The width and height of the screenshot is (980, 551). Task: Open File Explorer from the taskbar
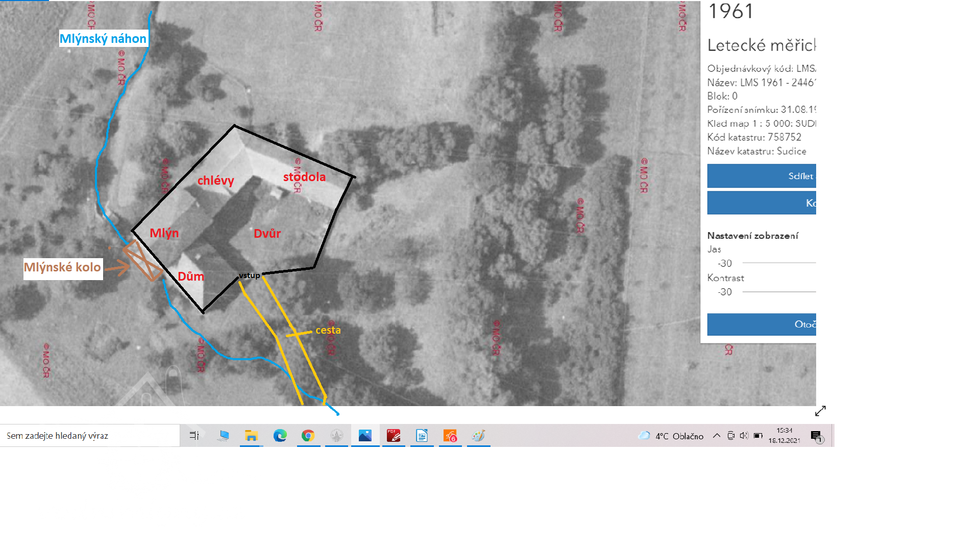(x=251, y=436)
